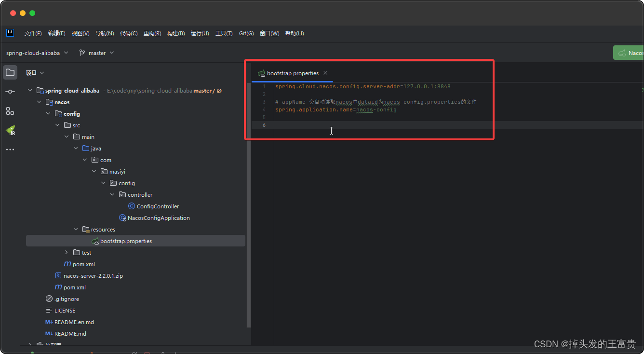Open the 运行(U) menu
Image resolution: width=644 pixels, height=354 pixels.
(x=200, y=33)
